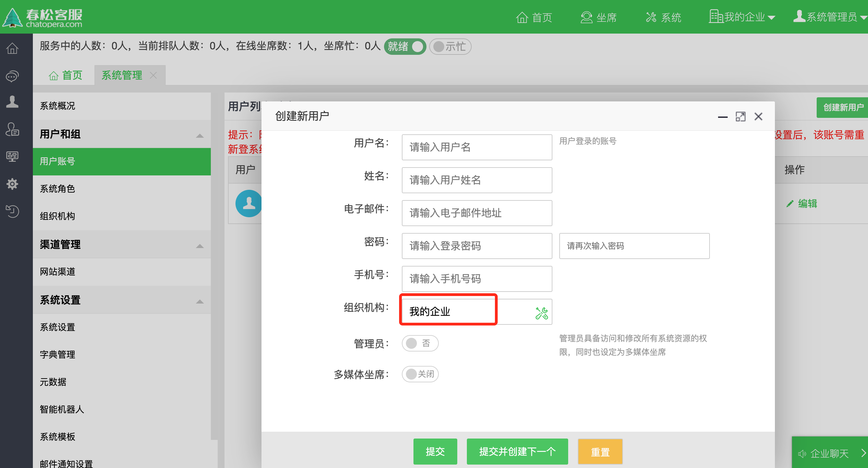Maximize the 创建新用户 dialog
Image resolution: width=868 pixels, height=468 pixels.
[740, 117]
